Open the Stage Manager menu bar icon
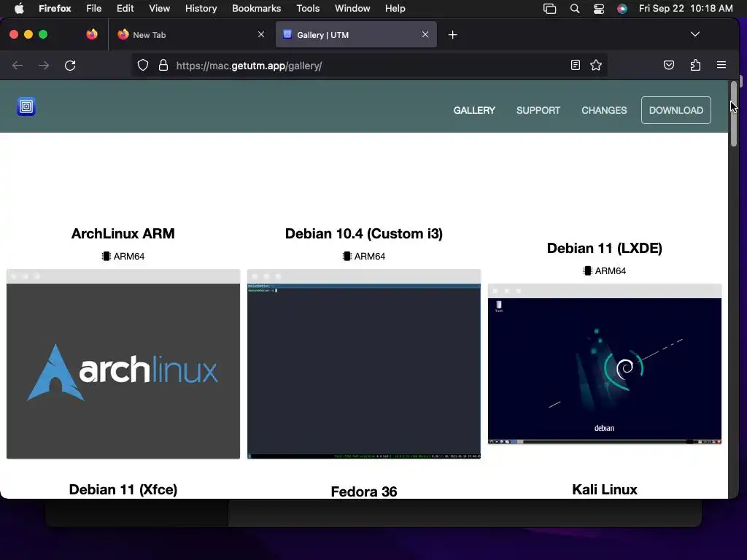 pos(550,9)
